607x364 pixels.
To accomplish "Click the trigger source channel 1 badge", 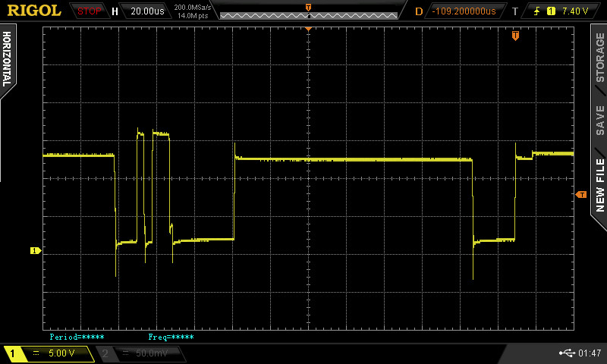I will (x=551, y=11).
